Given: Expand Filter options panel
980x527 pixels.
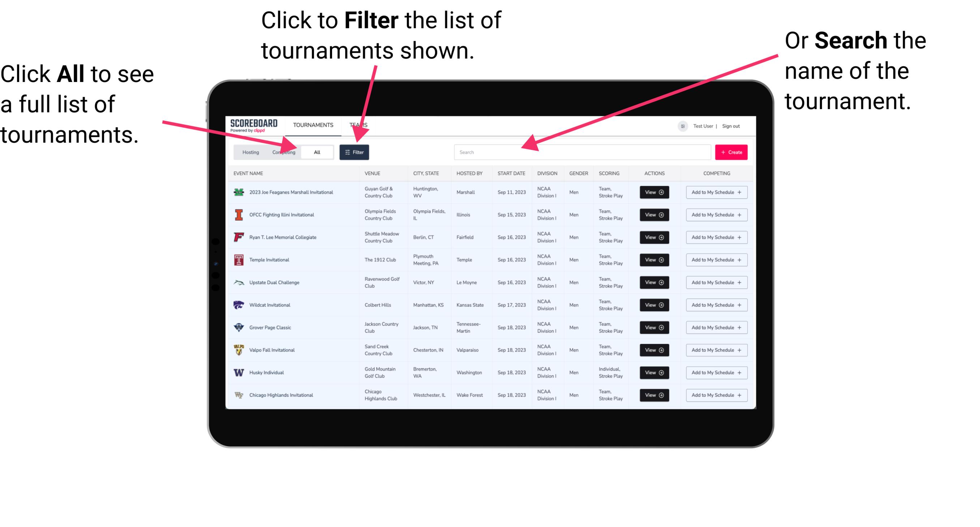Looking at the screenshot, I should pyautogui.click(x=354, y=152).
